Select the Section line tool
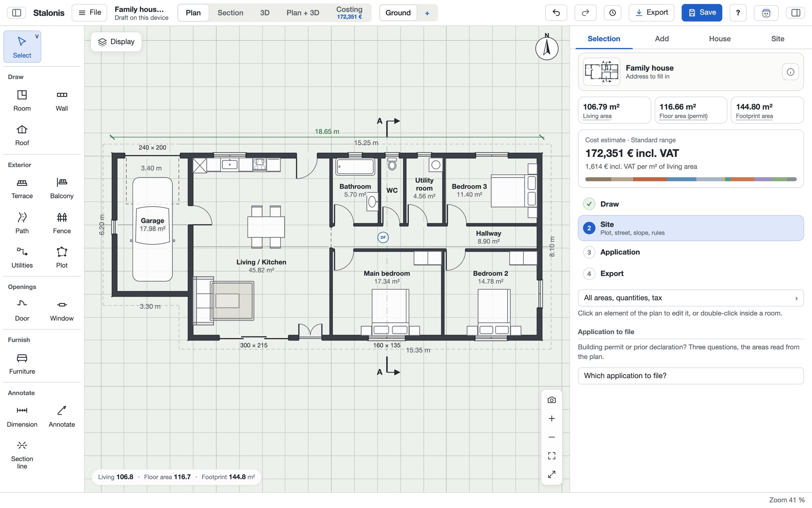This screenshot has width=812, height=508. [x=22, y=455]
